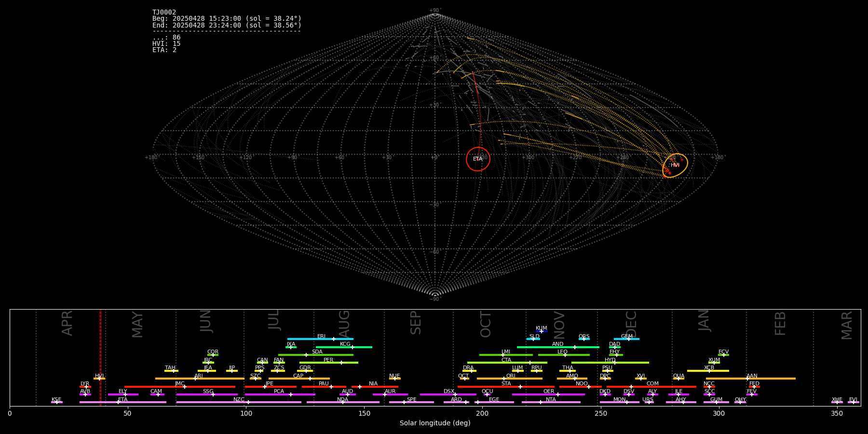Click the SPE shower label in the timeline

(411, 399)
